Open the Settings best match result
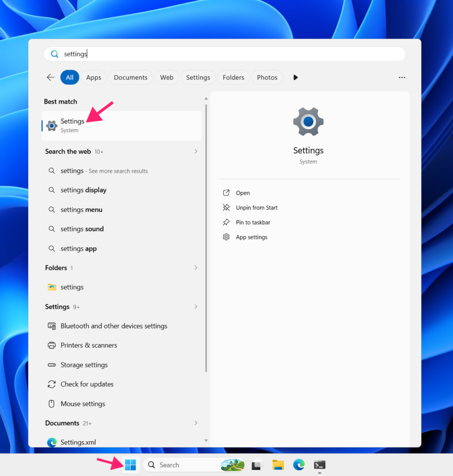Image resolution: width=453 pixels, height=476 pixels. [x=121, y=126]
